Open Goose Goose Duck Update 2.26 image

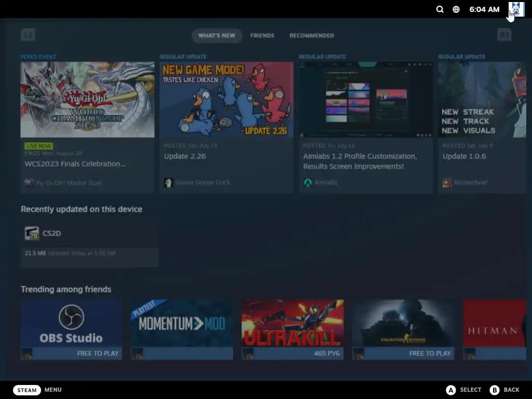(227, 99)
